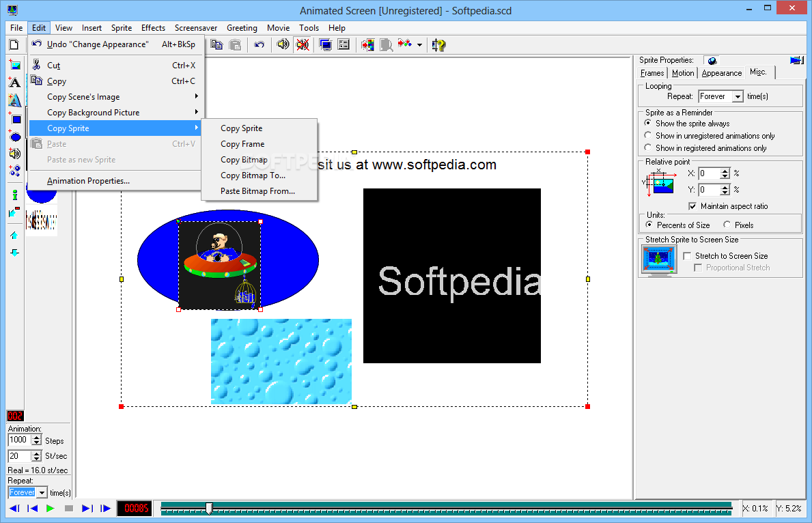Expand 'Copy Background Picture' submenu
Image resolution: width=812 pixels, height=523 pixels.
[116, 113]
